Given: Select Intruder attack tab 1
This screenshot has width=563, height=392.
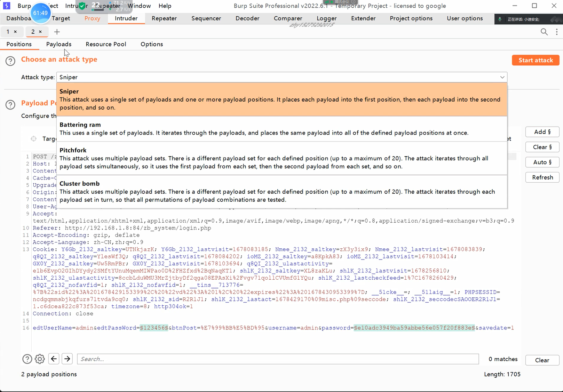Looking at the screenshot, I should [x=8, y=32].
